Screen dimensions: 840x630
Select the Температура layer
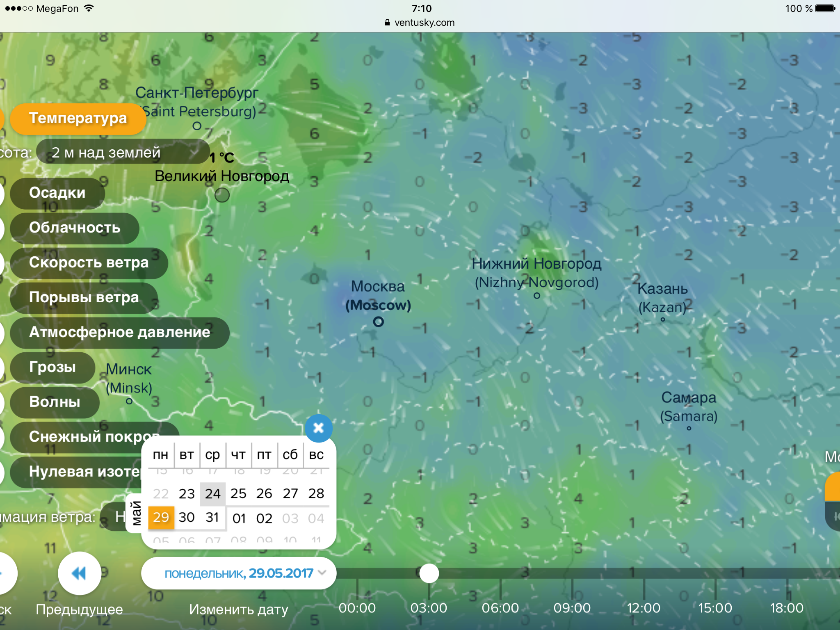[x=78, y=119]
